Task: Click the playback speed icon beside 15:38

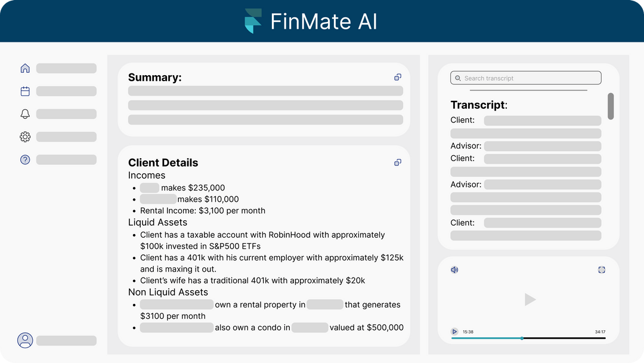Action: point(454,331)
